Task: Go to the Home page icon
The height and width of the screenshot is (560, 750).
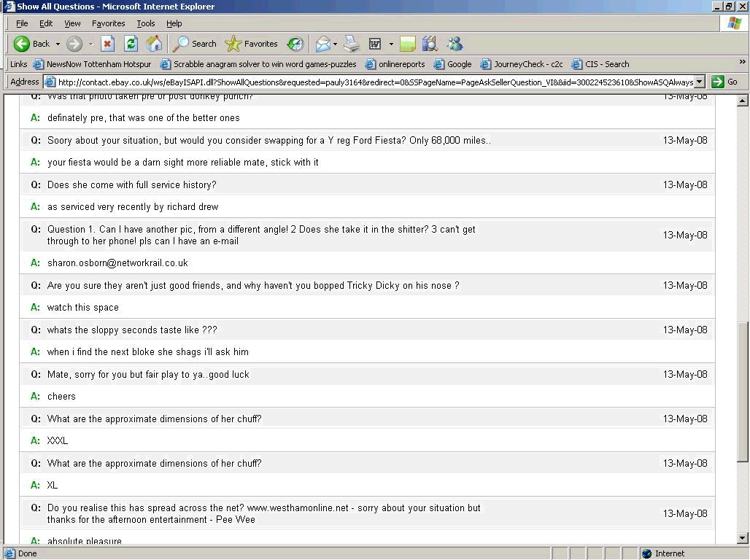Action: (x=154, y=44)
